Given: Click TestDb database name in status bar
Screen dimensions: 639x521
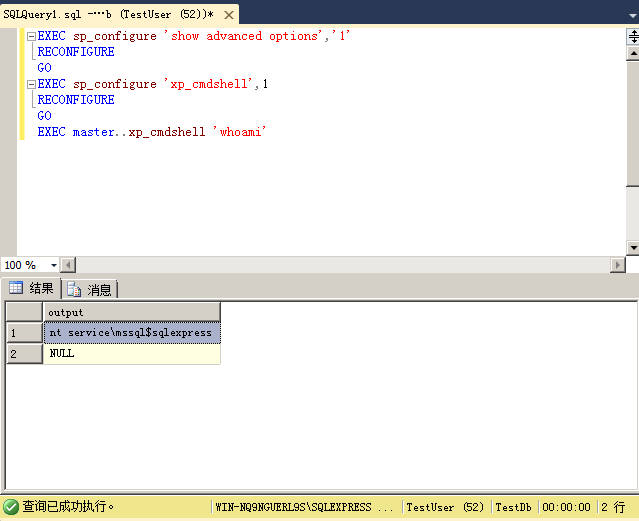Looking at the screenshot, I should click(x=513, y=507).
